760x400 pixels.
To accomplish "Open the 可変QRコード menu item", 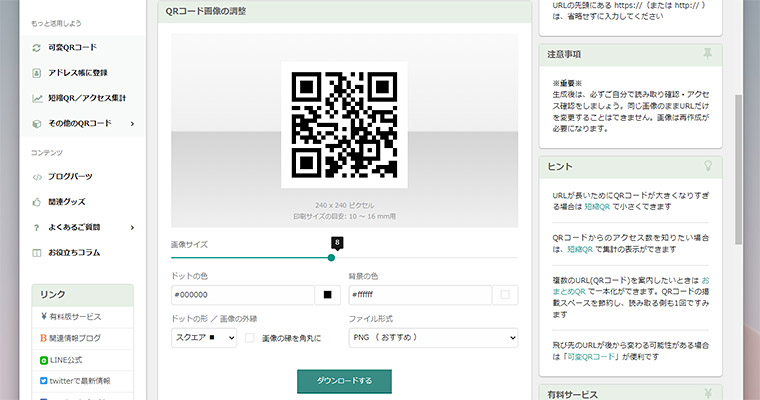I will point(72,48).
